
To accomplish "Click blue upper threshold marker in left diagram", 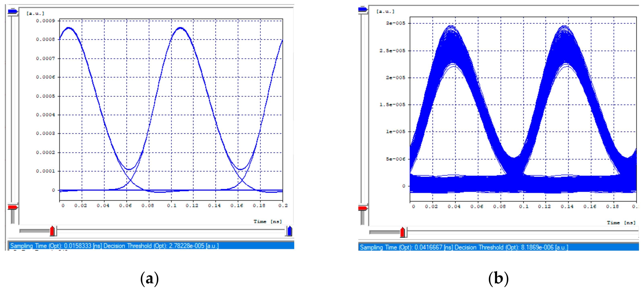I will pyautogui.click(x=12, y=11).
